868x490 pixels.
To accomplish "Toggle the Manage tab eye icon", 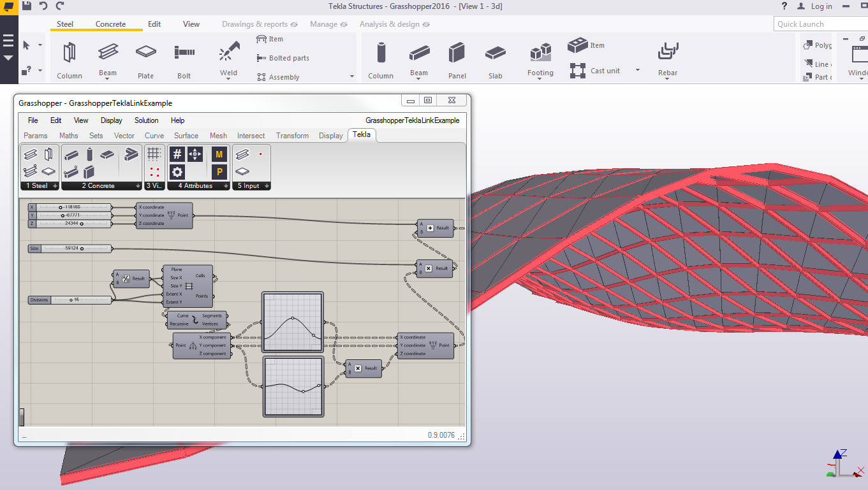I will tap(344, 24).
